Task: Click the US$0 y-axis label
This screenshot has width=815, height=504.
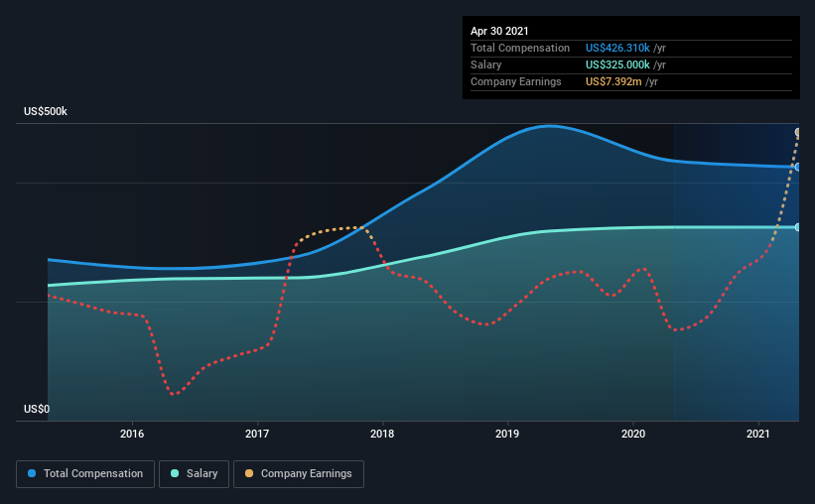Action: pyautogui.click(x=37, y=409)
